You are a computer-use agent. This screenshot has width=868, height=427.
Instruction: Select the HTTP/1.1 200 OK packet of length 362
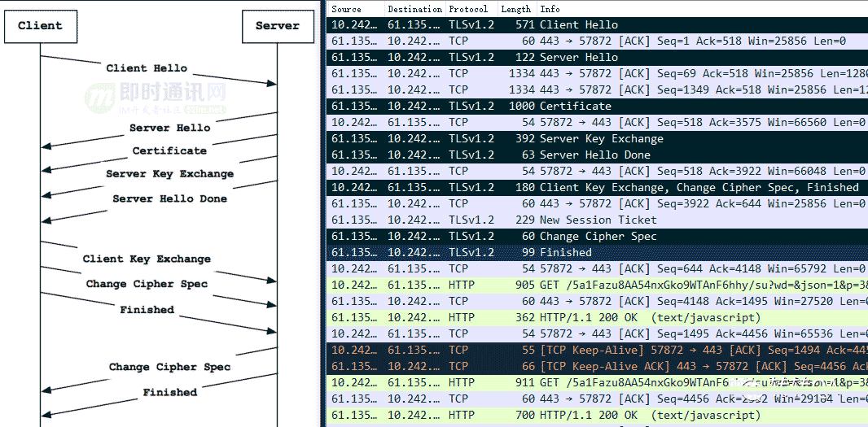tap(598, 317)
